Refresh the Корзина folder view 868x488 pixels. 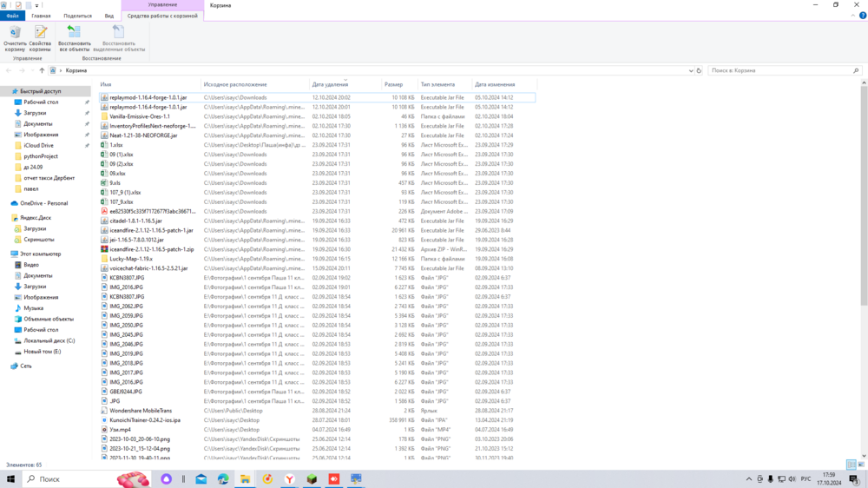click(699, 70)
